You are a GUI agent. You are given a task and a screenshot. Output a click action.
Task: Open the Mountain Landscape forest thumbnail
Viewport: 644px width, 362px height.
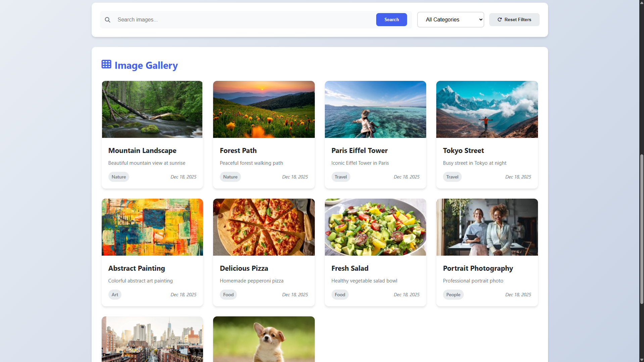coord(152,109)
